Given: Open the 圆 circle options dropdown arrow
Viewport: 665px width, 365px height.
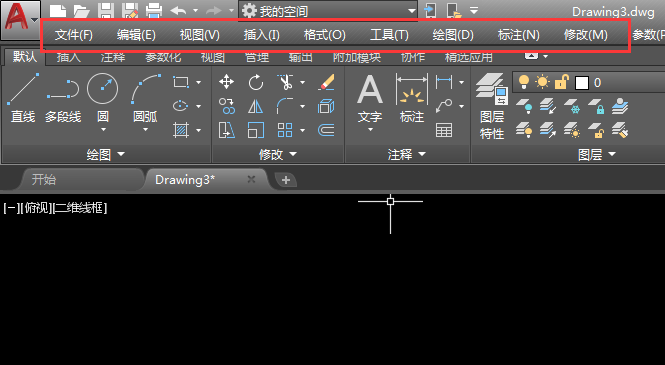Looking at the screenshot, I should pyautogui.click(x=103, y=130).
